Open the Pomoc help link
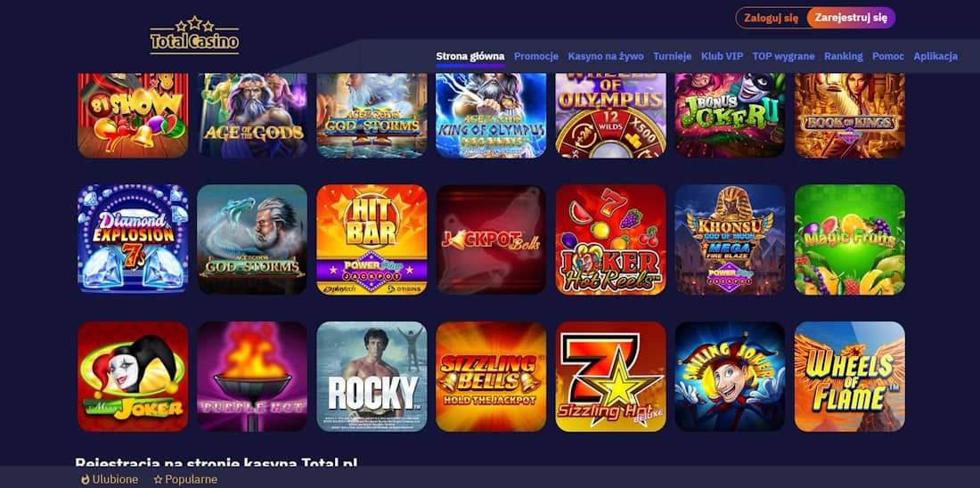 click(888, 56)
